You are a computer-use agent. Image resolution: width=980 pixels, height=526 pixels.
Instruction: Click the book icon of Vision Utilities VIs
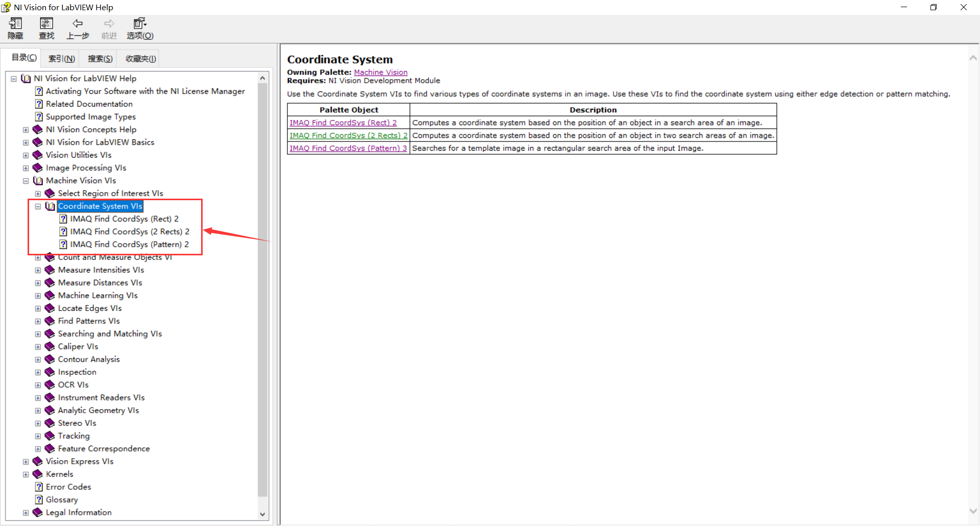pos(38,155)
